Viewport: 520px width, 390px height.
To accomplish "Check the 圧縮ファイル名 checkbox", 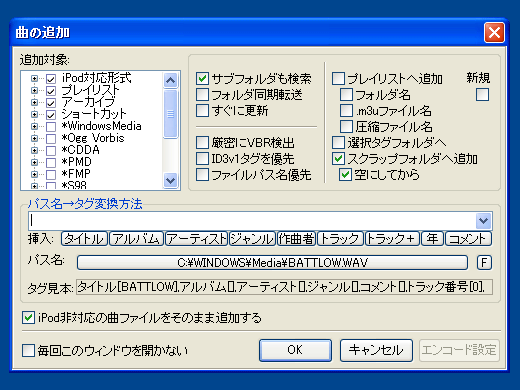I will [x=346, y=127].
